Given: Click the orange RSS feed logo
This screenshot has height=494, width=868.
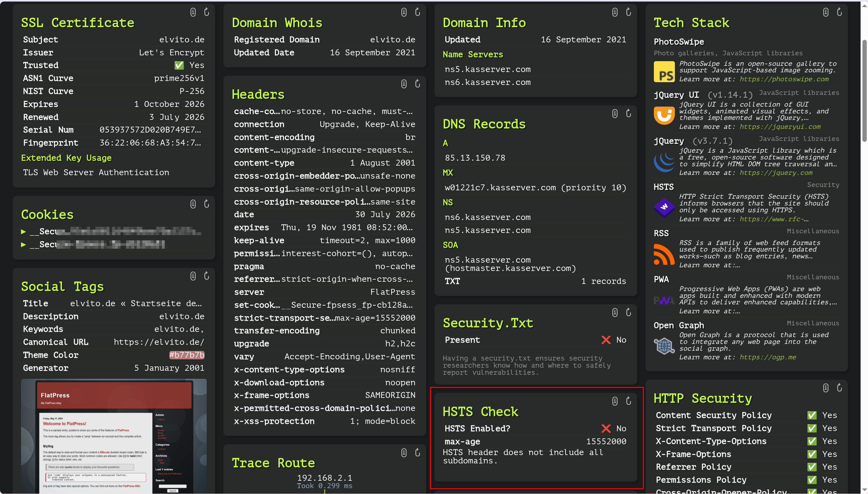Looking at the screenshot, I should coord(664,254).
